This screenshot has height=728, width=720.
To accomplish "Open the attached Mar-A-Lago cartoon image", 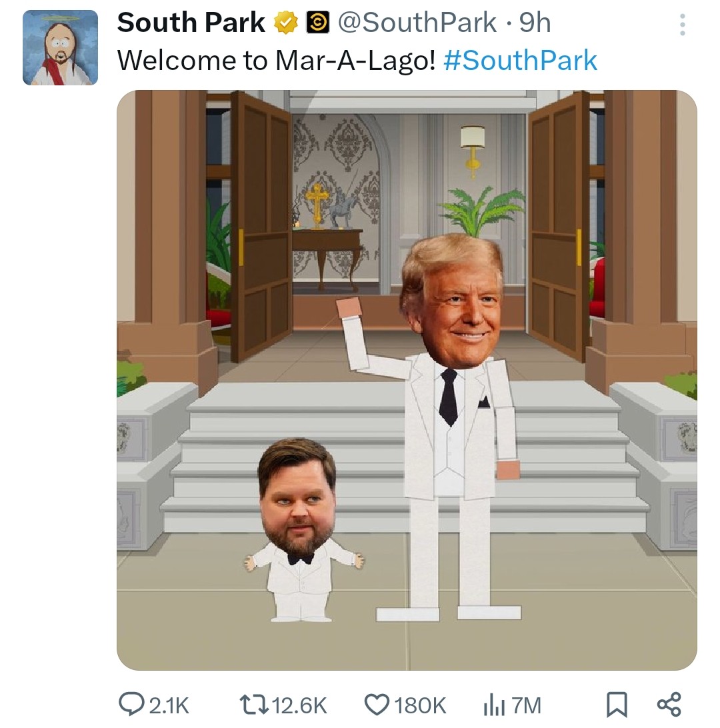I will [407, 380].
